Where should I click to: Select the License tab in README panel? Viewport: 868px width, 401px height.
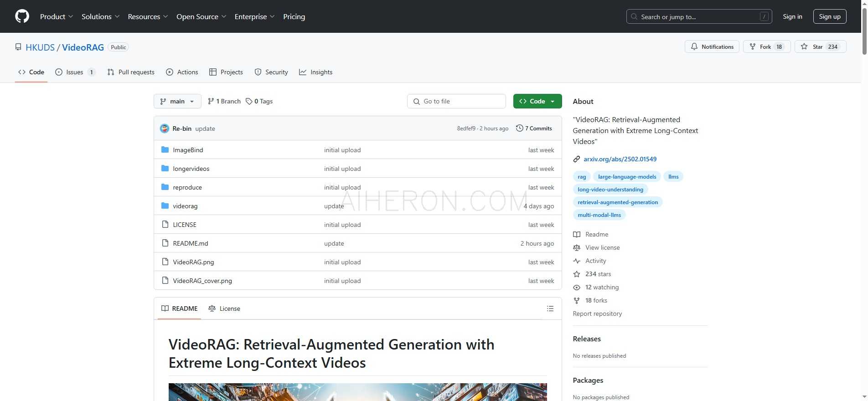click(x=224, y=308)
